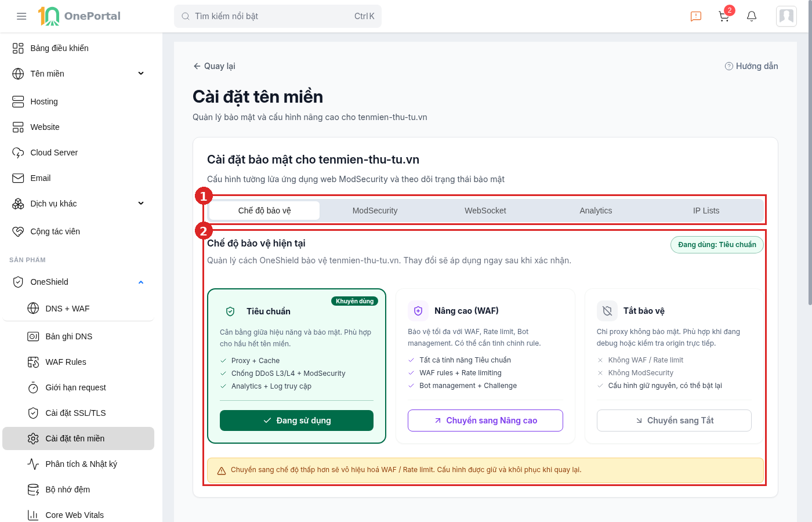
Task: Click Chuyển sang Nâng cao button
Action: [x=485, y=420]
